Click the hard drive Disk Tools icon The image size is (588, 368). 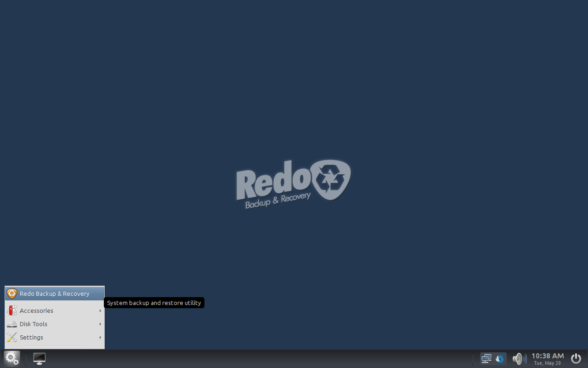pyautogui.click(x=12, y=324)
